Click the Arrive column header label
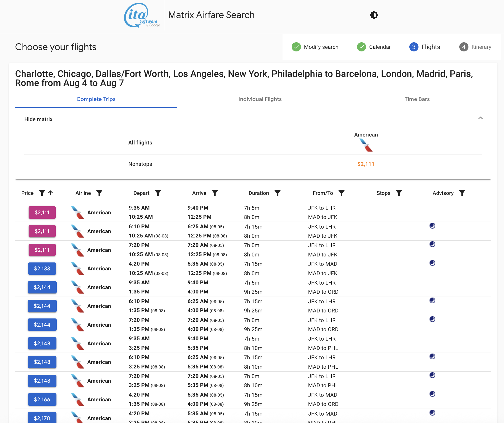The image size is (504, 423). coord(199,193)
